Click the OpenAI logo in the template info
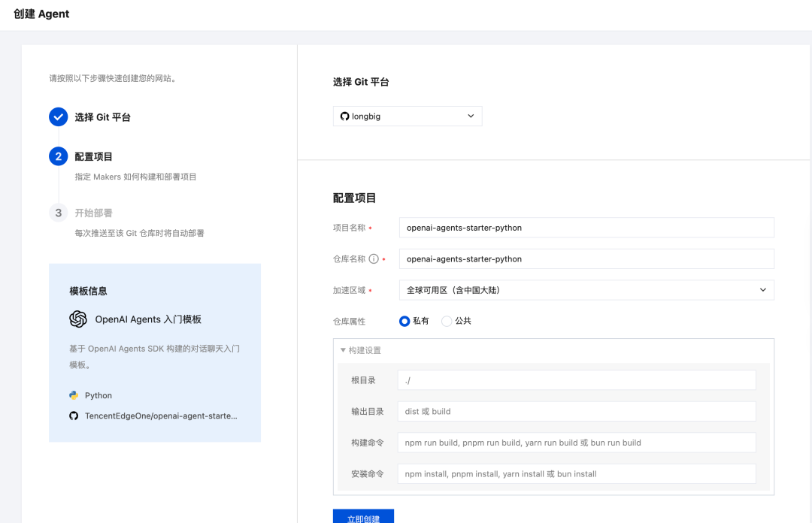Screen dimensions: 812x523 (x=78, y=319)
